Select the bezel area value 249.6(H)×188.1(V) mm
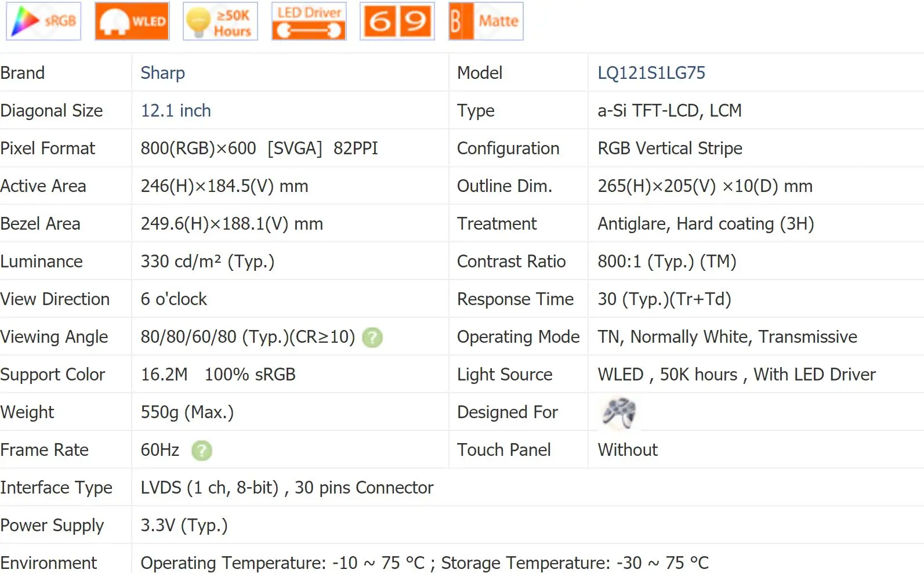Screen dimensions: 924x573 click(x=232, y=224)
